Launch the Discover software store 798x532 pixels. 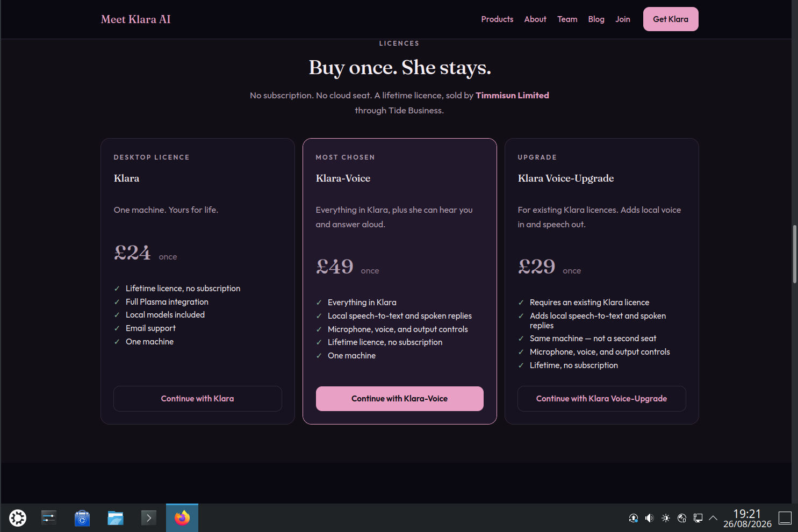(x=82, y=518)
